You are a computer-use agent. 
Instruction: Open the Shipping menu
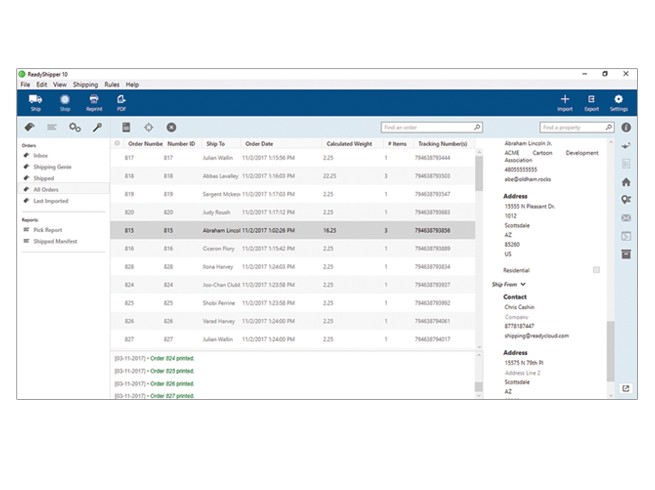(x=86, y=84)
